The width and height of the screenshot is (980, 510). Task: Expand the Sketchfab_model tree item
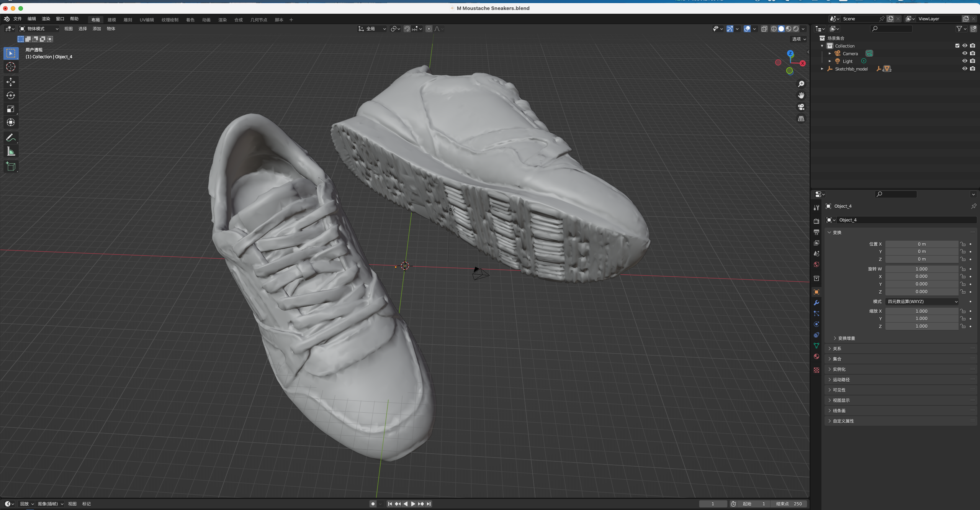[822, 69]
